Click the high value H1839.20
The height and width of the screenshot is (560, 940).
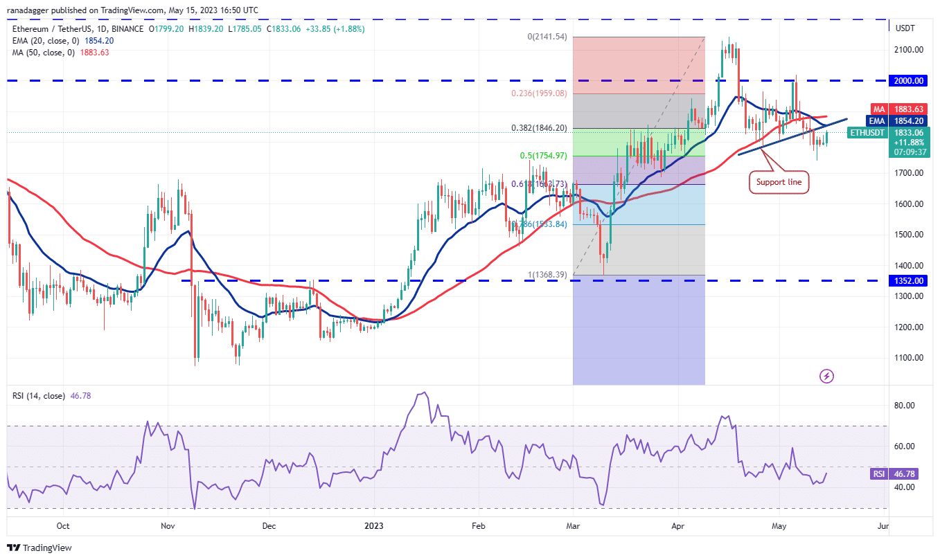pyautogui.click(x=205, y=29)
